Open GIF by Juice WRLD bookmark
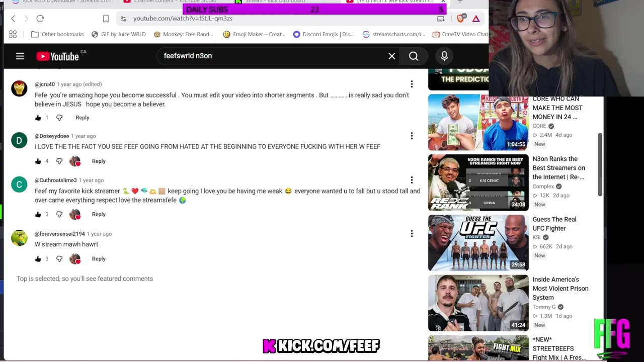This screenshot has width=644, height=362. coord(118,34)
